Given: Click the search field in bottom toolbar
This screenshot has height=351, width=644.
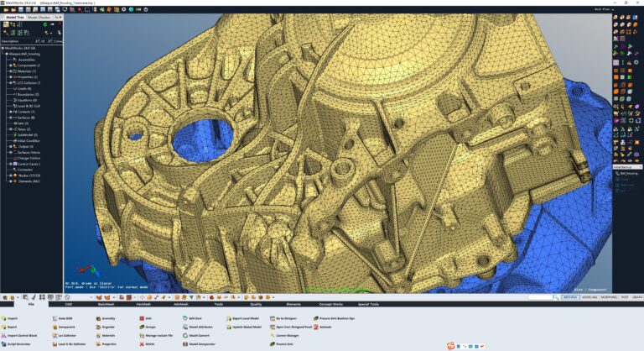Looking at the screenshot, I should 541,297.
